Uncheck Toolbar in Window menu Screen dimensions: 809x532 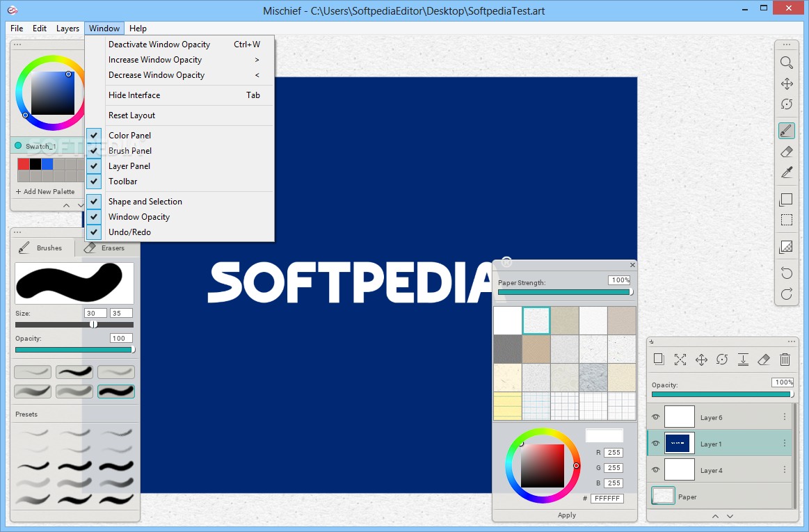click(x=94, y=181)
